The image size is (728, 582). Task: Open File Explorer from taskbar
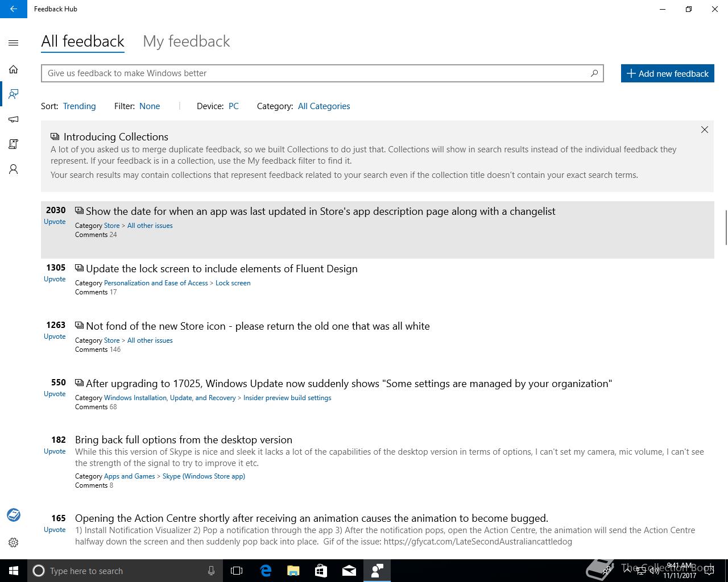click(293, 571)
